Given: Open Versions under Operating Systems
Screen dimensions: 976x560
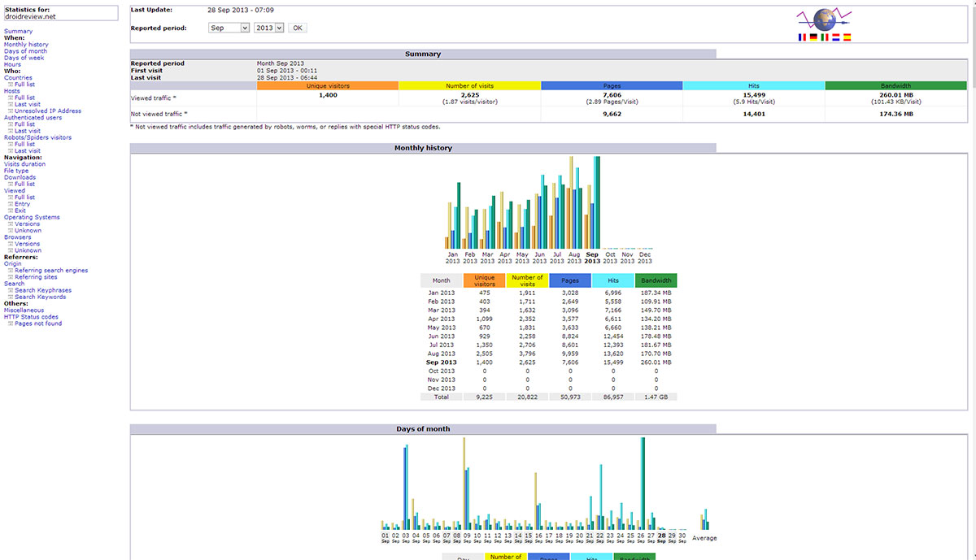Looking at the screenshot, I should tap(27, 224).
